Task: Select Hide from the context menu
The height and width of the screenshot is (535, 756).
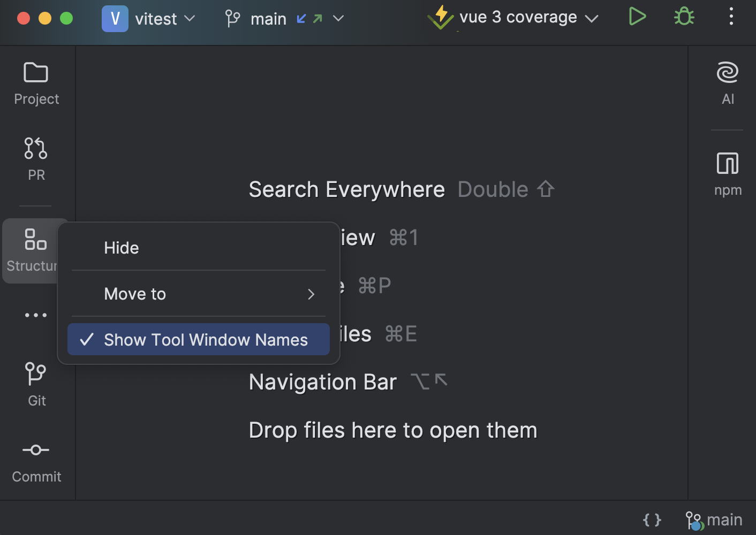Action: 198,247
